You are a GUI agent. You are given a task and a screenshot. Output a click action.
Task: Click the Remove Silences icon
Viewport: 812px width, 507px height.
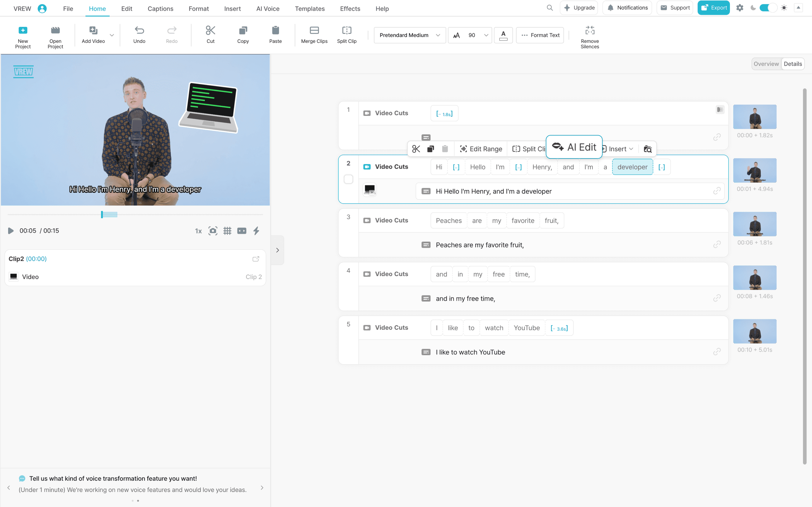[590, 30]
